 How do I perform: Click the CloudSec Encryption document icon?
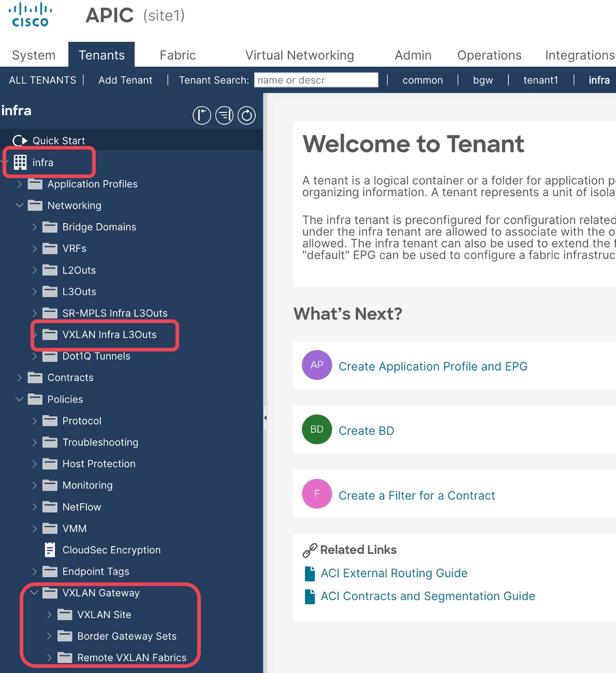pos(50,550)
